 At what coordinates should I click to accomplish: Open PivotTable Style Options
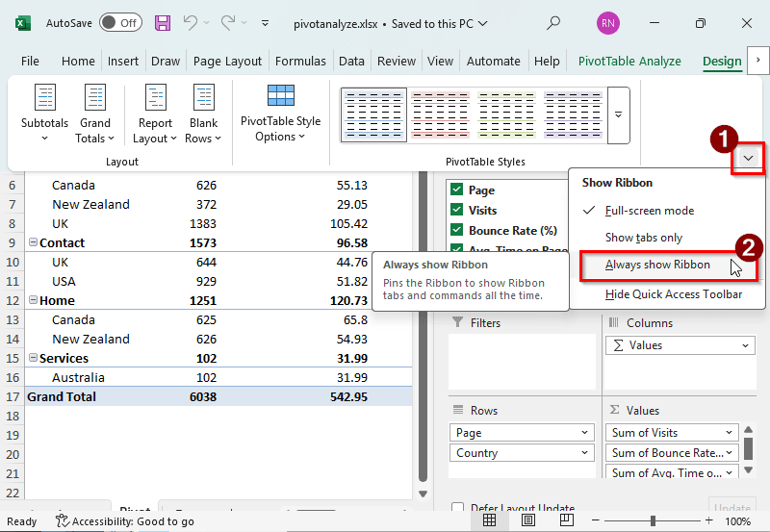pyautogui.click(x=281, y=114)
